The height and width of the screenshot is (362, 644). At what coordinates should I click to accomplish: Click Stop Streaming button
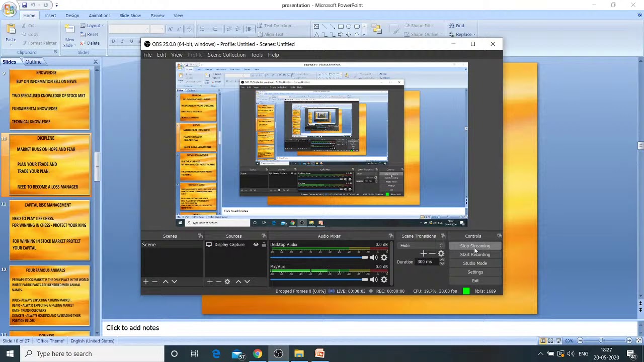pyautogui.click(x=475, y=246)
